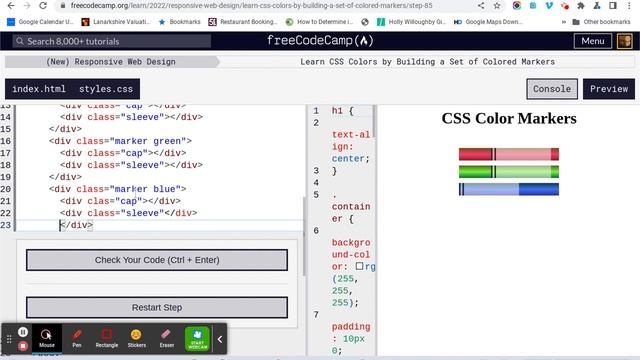The image size is (640, 360).
Task: Toggle the Preview panel
Action: 609,89
